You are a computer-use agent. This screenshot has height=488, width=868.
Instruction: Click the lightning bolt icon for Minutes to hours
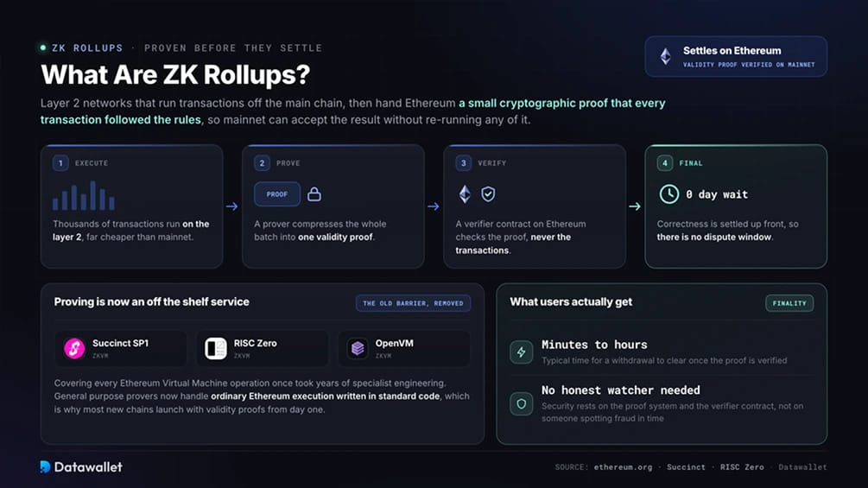(521, 352)
